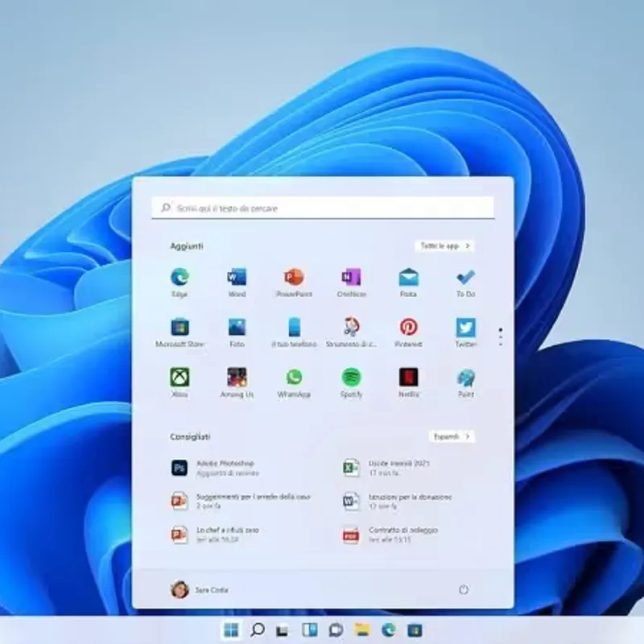Open File Explorer from the taskbar
The image size is (644, 644).
pos(362,630)
